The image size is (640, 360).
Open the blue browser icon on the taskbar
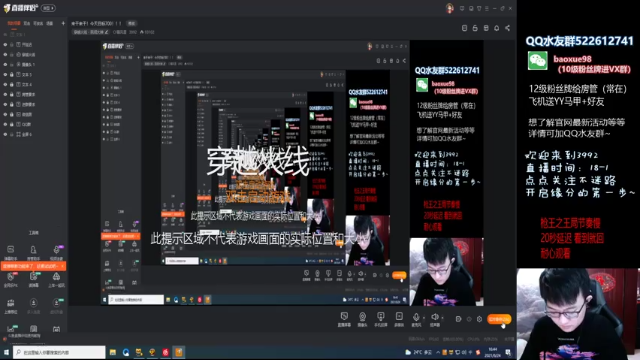point(126,352)
